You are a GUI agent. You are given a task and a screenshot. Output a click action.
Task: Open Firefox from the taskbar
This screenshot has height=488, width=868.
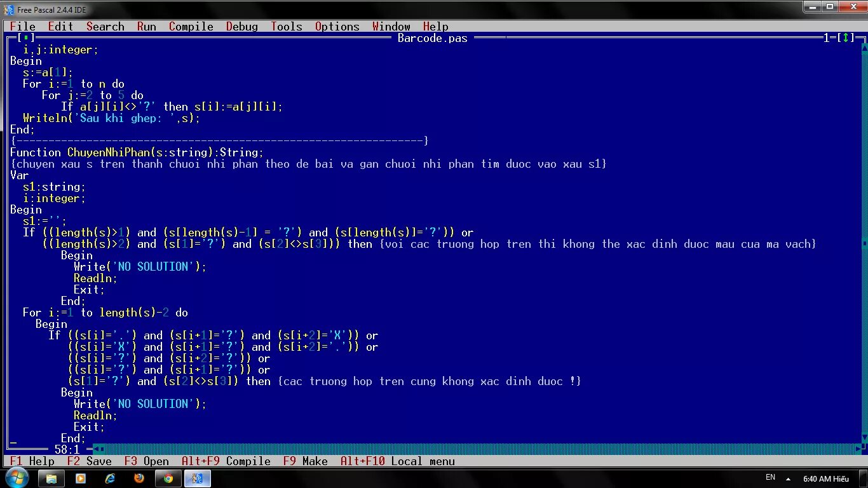coord(139,478)
